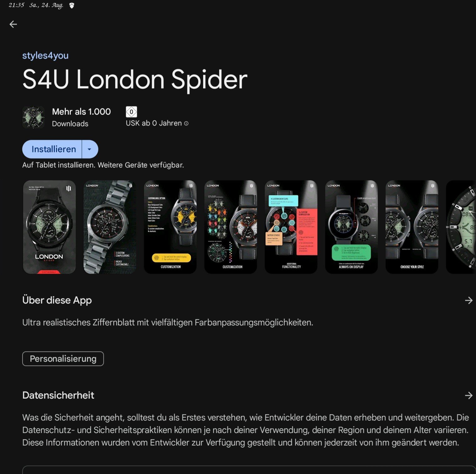Go back with the arrow icon
Image resolution: width=476 pixels, height=474 pixels.
point(13,24)
